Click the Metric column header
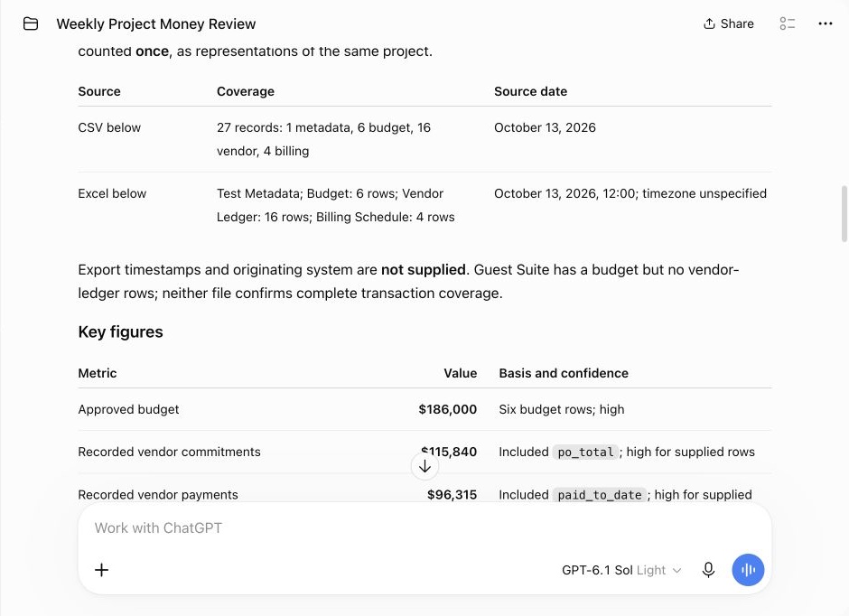Screen dimensions: 849x616 pos(98,374)
